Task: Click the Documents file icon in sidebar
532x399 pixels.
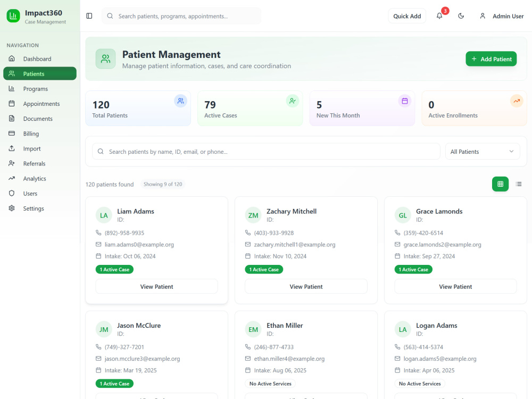Action: click(12, 119)
